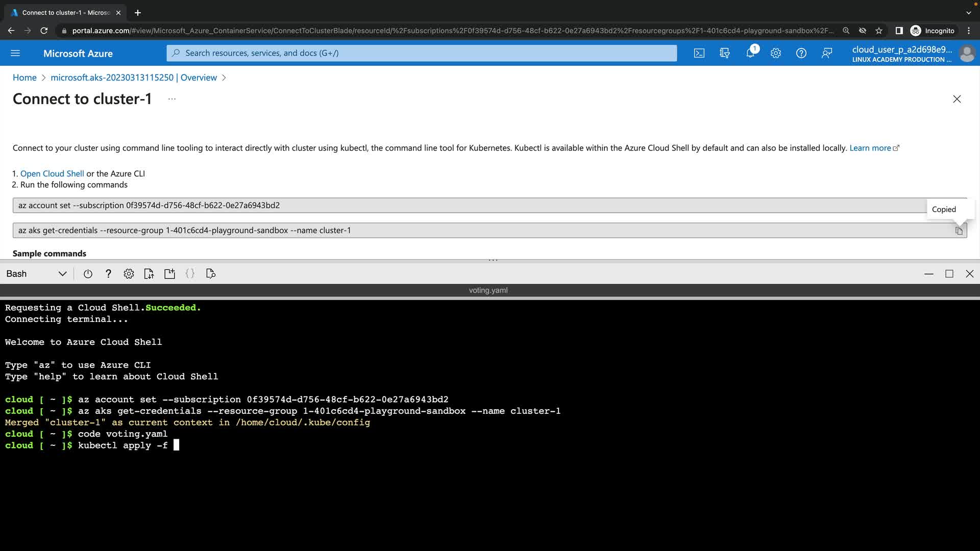This screenshot has height=551, width=980.
Task: Open Azure portal settings gear
Action: coord(776,53)
